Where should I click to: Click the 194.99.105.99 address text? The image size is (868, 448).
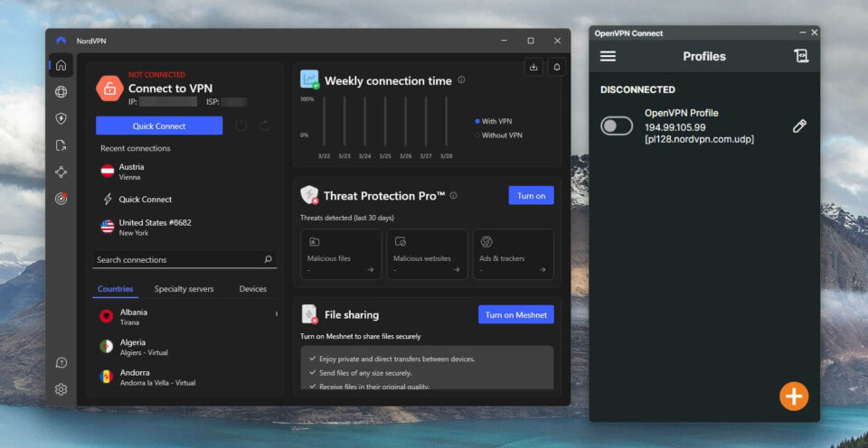click(x=675, y=127)
